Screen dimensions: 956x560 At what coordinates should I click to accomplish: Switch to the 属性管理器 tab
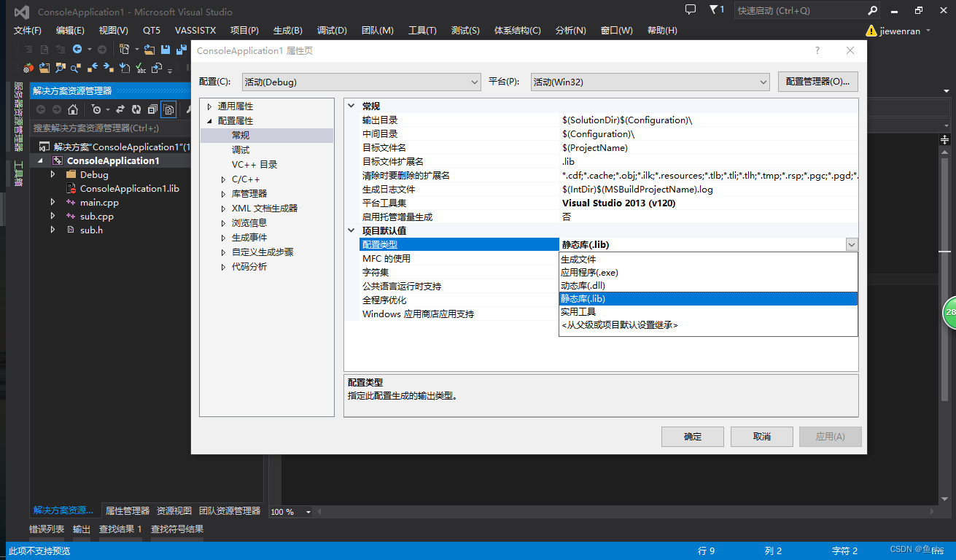point(127,511)
